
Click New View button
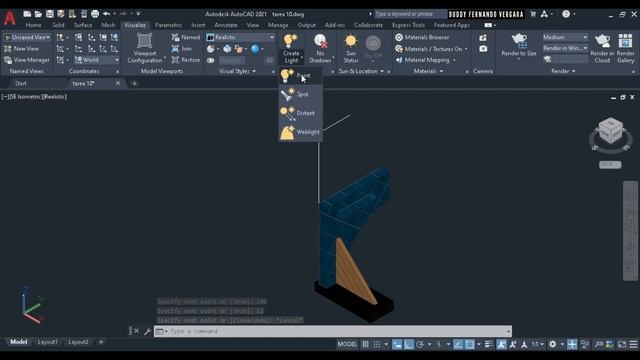[22, 49]
